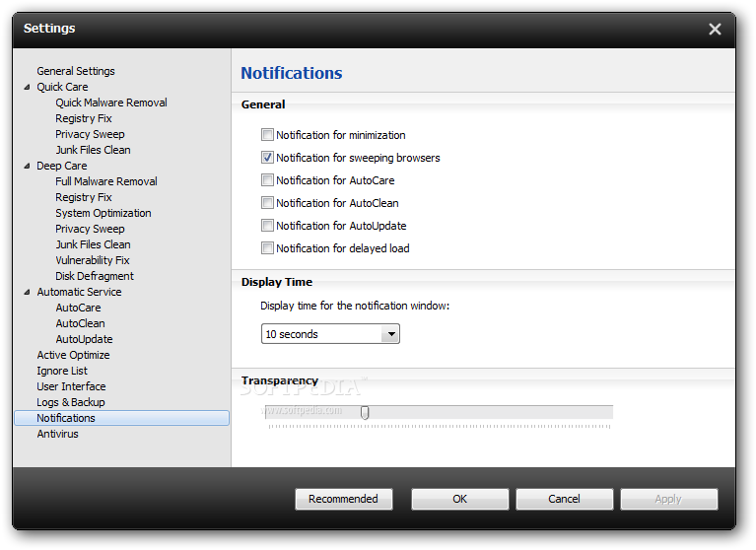Screen dimensions: 756x550
Task: Select Junk Files Clean under Quick Care
Action: tap(93, 150)
